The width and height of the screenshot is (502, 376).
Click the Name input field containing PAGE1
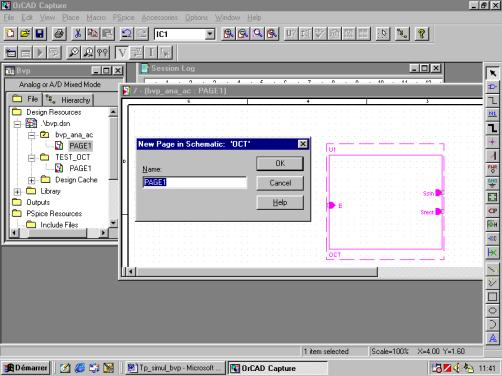pyautogui.click(x=195, y=182)
